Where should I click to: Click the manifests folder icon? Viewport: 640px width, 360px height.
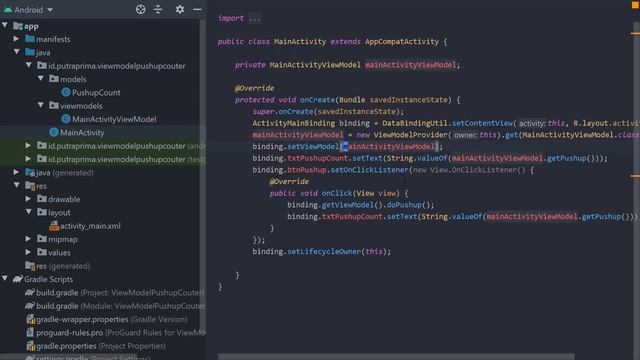click(30, 39)
